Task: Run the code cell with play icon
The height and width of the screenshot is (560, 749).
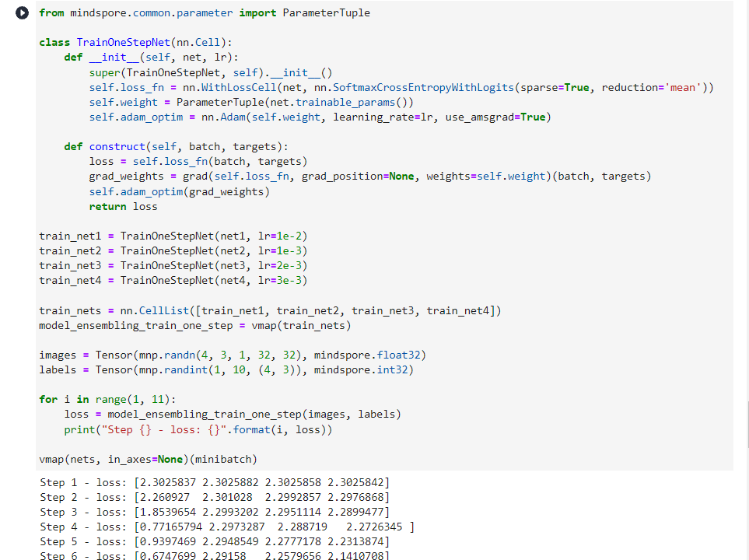Action: click(22, 13)
